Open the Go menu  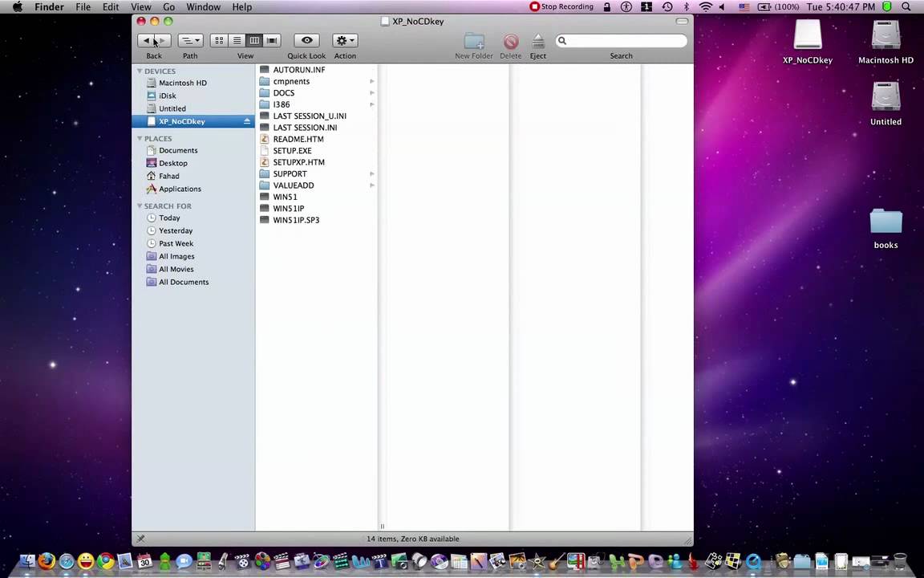pos(169,7)
